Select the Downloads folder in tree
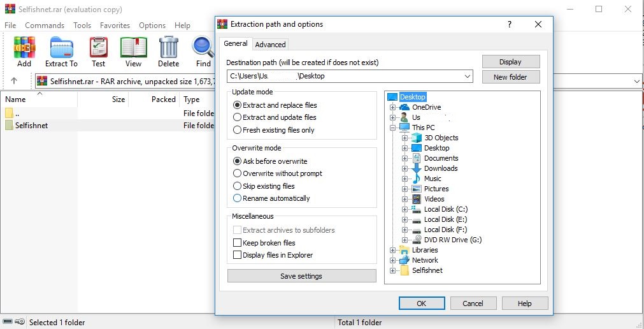Image resolution: width=644 pixels, height=329 pixels. click(441, 168)
